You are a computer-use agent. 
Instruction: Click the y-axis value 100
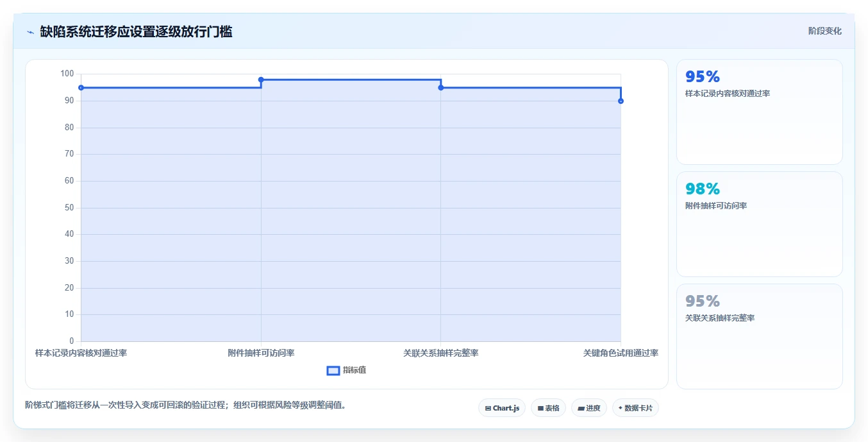[67, 74]
